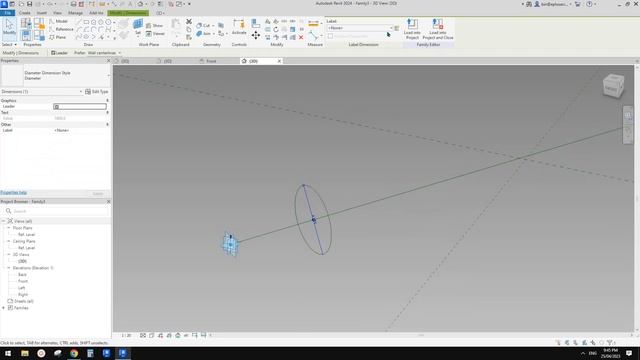Click the Save icon in quick access toolbar
This screenshot has height=360, width=640.
29,4
